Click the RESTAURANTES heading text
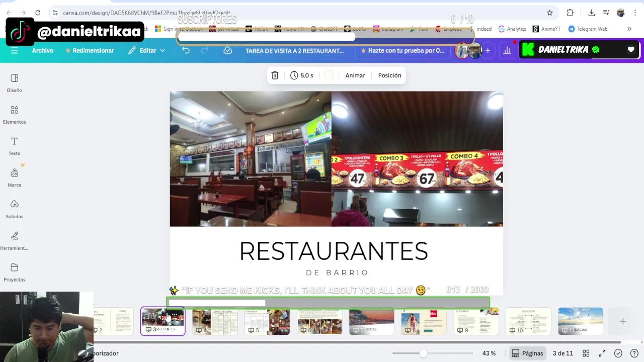The height and width of the screenshot is (362, 644). [x=334, y=251]
